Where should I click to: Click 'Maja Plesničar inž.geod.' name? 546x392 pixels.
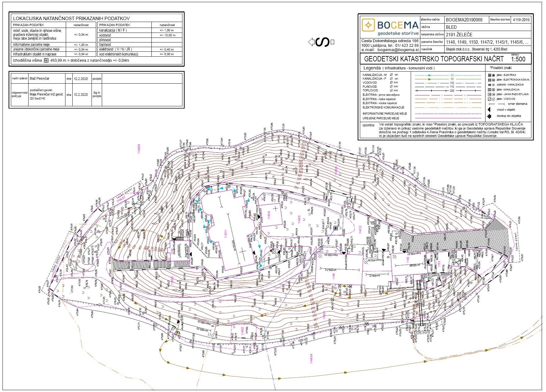[47, 95]
